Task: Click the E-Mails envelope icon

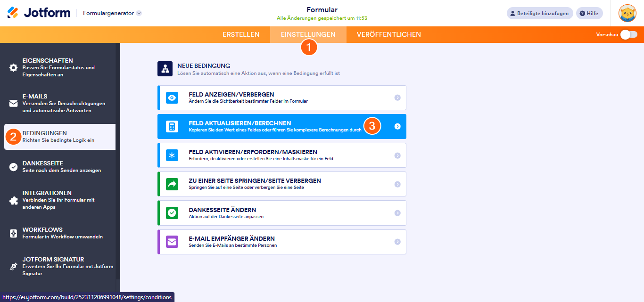Action: click(13, 103)
